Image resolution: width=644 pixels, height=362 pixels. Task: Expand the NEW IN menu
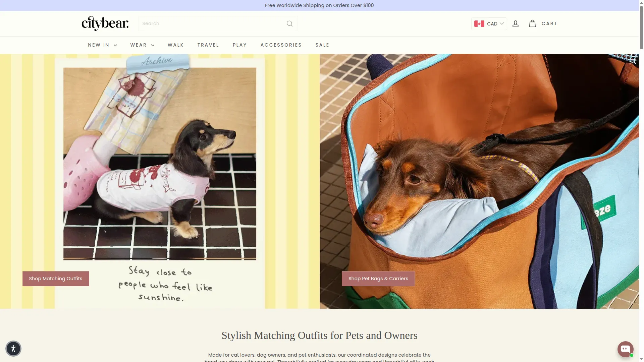point(103,45)
